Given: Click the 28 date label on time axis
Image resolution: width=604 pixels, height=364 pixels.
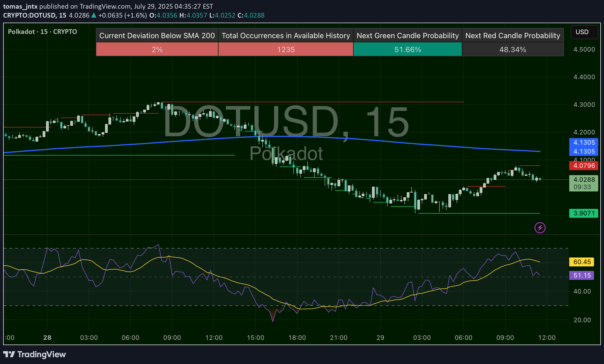Looking at the screenshot, I should point(47,337).
